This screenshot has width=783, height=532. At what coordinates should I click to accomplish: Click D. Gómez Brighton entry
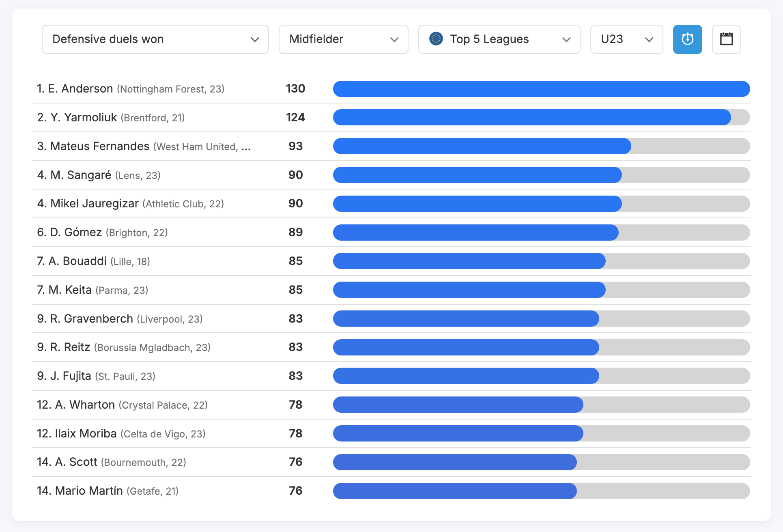tap(76, 233)
